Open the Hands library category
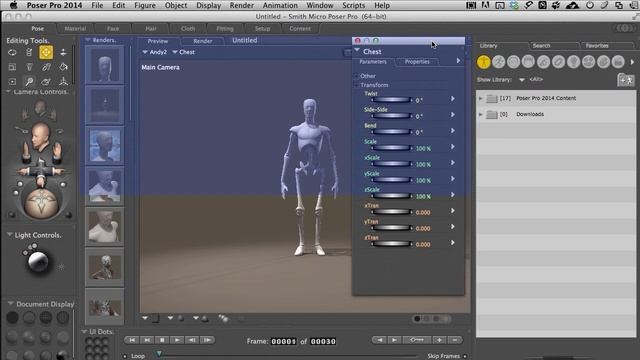Image resolution: width=640 pixels, height=360 pixels. click(543, 62)
